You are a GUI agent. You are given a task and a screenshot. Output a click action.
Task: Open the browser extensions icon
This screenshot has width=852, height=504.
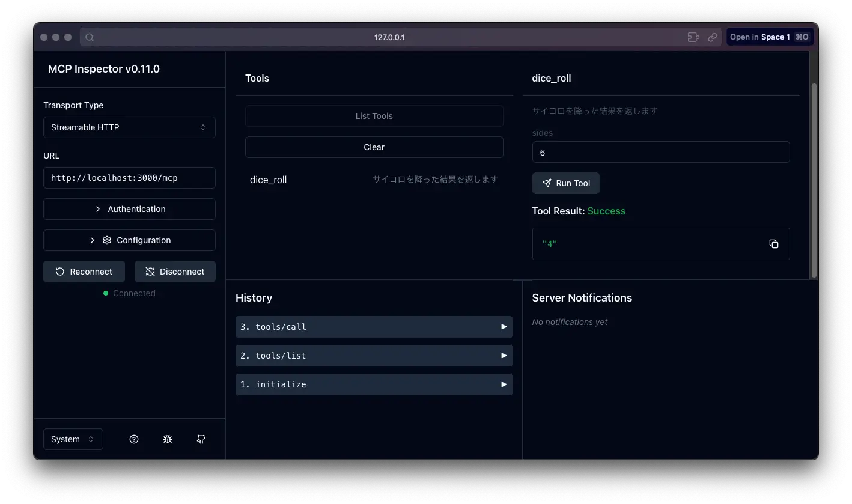pyautogui.click(x=693, y=37)
